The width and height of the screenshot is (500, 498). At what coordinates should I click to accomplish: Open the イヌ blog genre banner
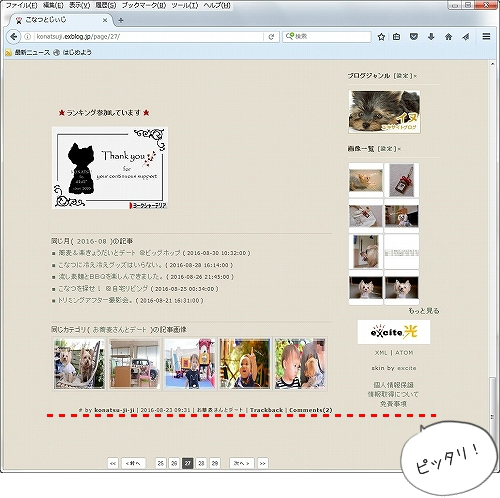pyautogui.click(x=384, y=112)
